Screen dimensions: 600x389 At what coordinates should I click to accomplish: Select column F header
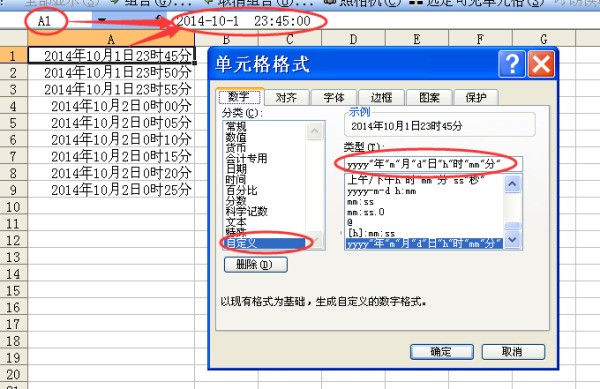click(x=480, y=39)
